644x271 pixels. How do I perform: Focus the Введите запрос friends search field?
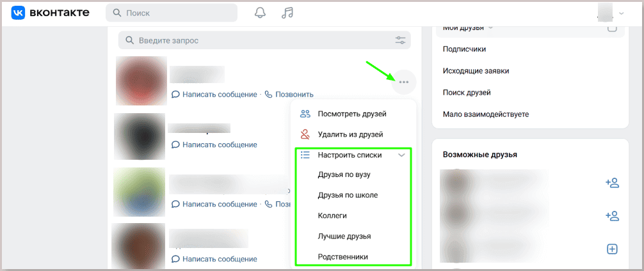click(x=264, y=40)
